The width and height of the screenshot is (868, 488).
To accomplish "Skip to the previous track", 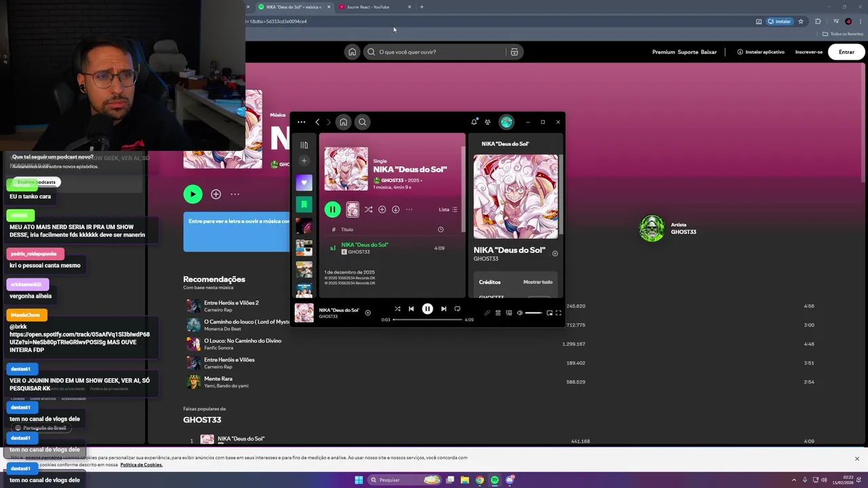I will [411, 308].
